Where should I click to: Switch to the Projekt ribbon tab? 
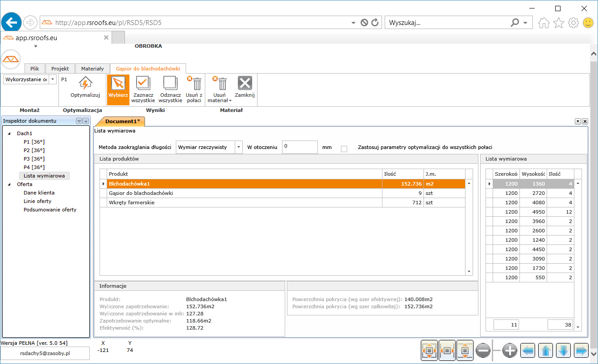(60, 69)
